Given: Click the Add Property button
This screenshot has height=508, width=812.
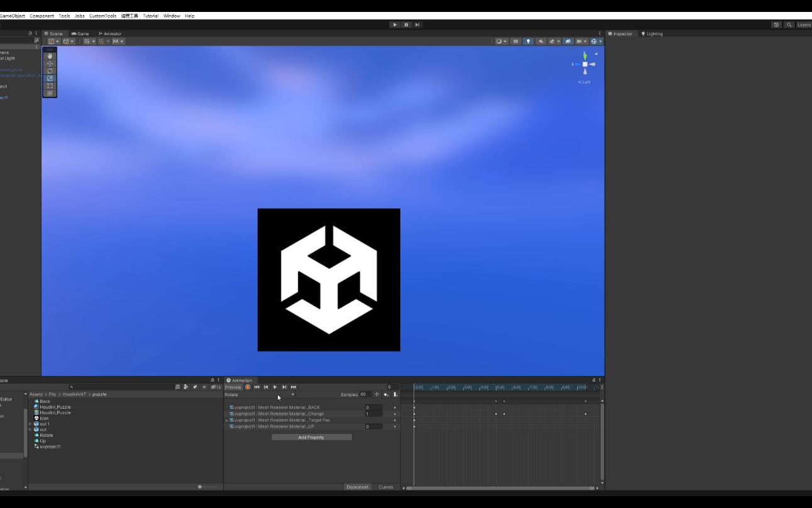Looking at the screenshot, I should point(312,437).
